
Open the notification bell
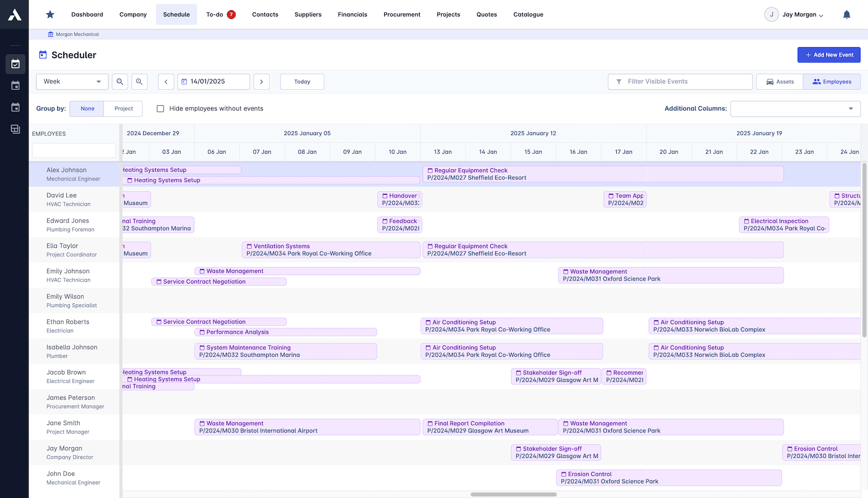pos(847,14)
